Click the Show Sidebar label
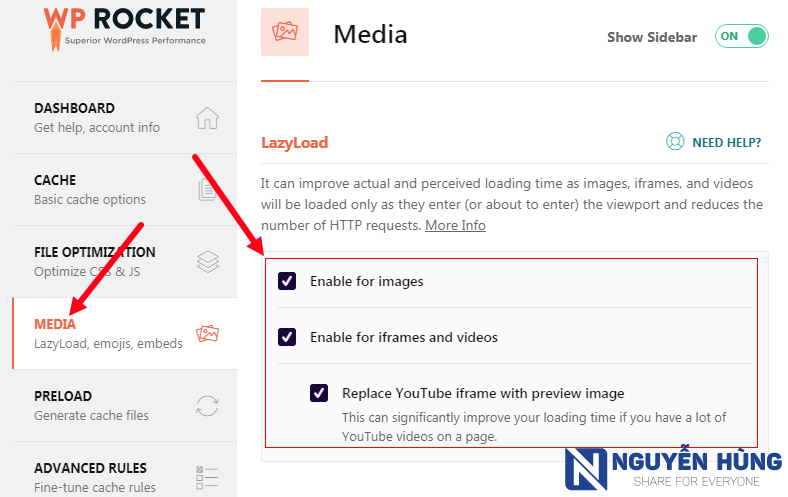788x497 pixels. pyautogui.click(x=652, y=37)
